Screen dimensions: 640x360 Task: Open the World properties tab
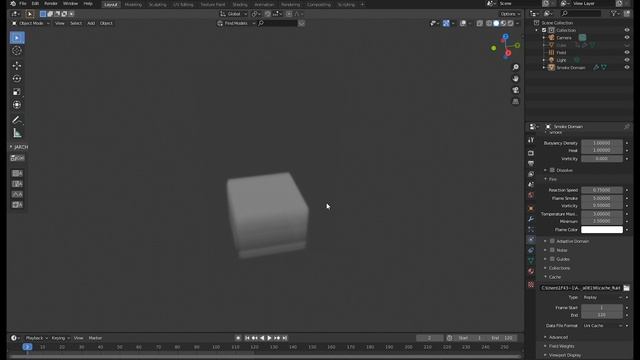tap(531, 196)
